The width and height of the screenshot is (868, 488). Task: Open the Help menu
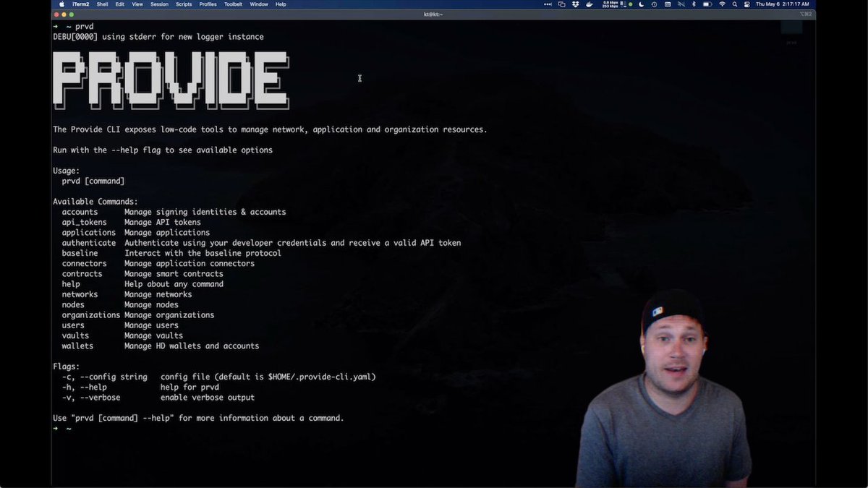pos(281,4)
